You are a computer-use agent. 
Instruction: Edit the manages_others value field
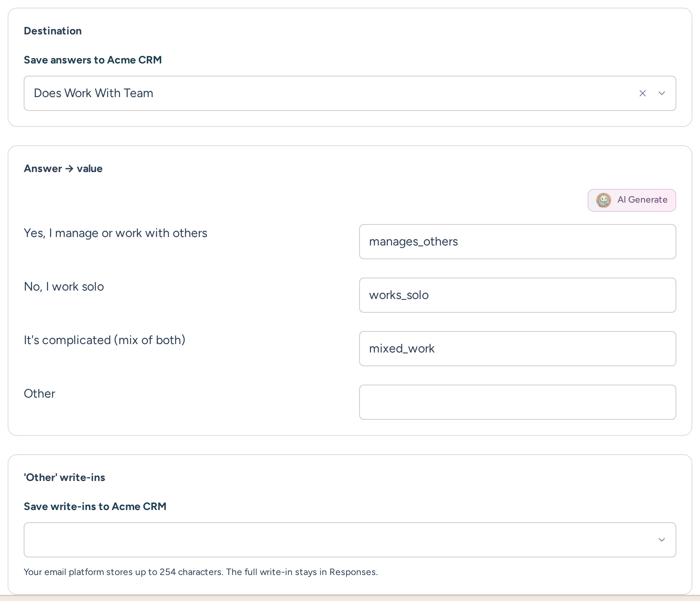click(x=518, y=242)
